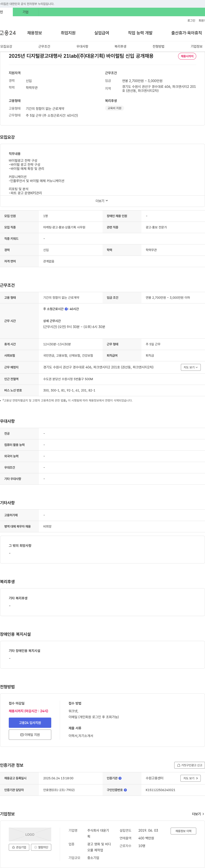Screen dimensions: 205x868
Task: Jump to 기업정보 section tab
Action: (x=197, y=47)
